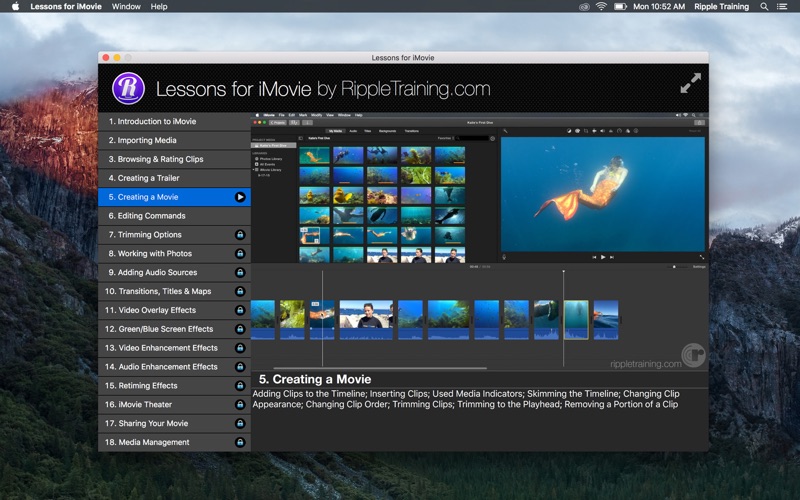Viewport: 800px width, 500px height.
Task: Select lesson 10 Transitions, Titles & Maps
Action: tap(174, 291)
